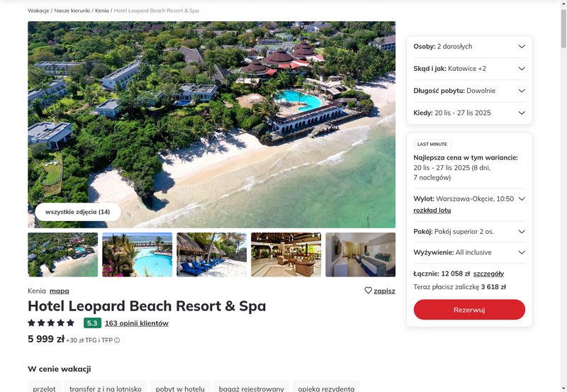This screenshot has width=567, height=392.
Task: Select the swimming pool thumbnail photo
Action: (x=137, y=254)
